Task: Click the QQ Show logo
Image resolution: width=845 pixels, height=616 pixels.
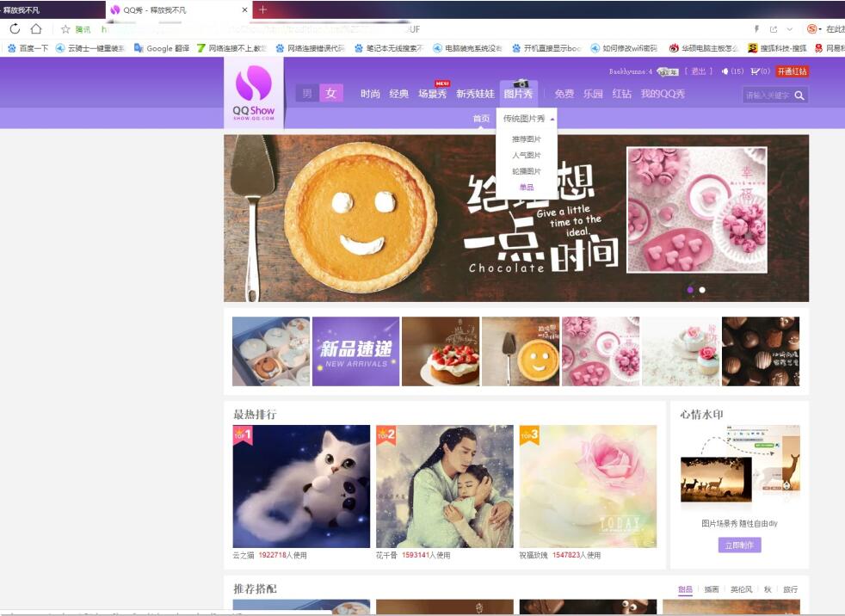Action: coord(254,92)
